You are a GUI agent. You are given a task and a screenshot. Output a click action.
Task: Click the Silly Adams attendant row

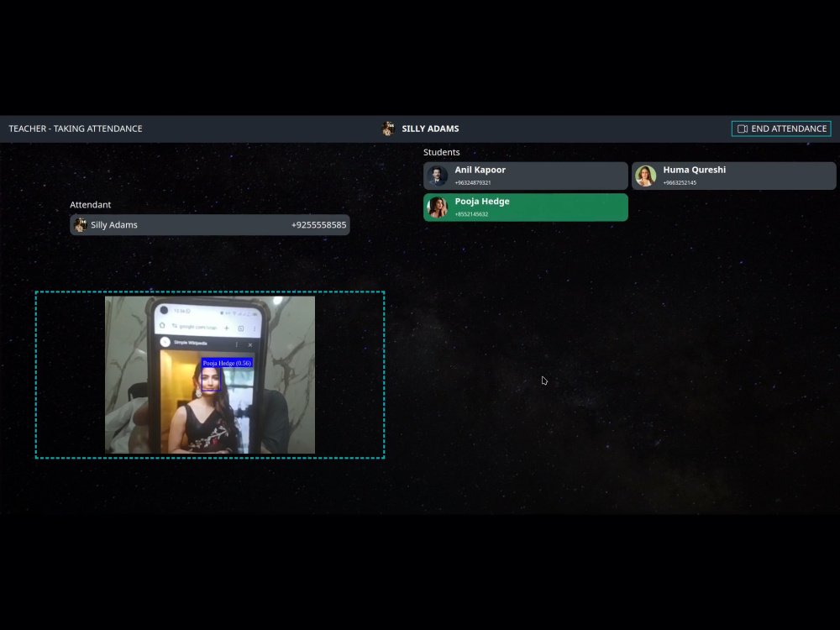click(x=210, y=225)
